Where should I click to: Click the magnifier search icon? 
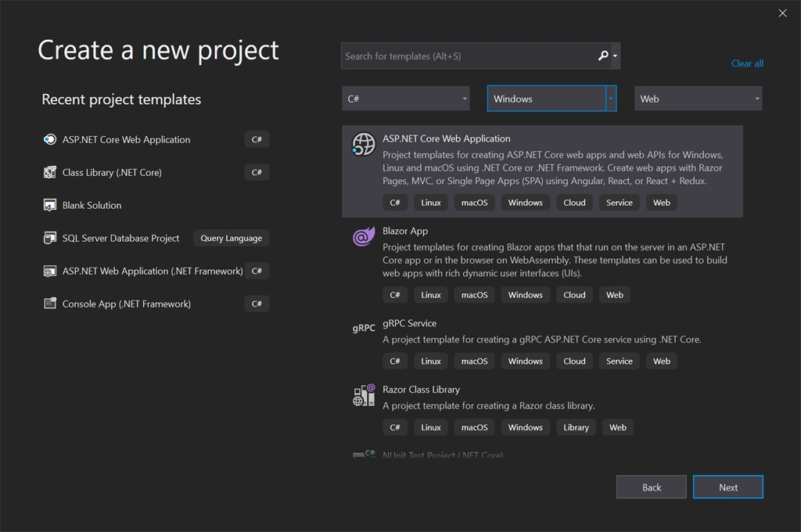pos(603,56)
